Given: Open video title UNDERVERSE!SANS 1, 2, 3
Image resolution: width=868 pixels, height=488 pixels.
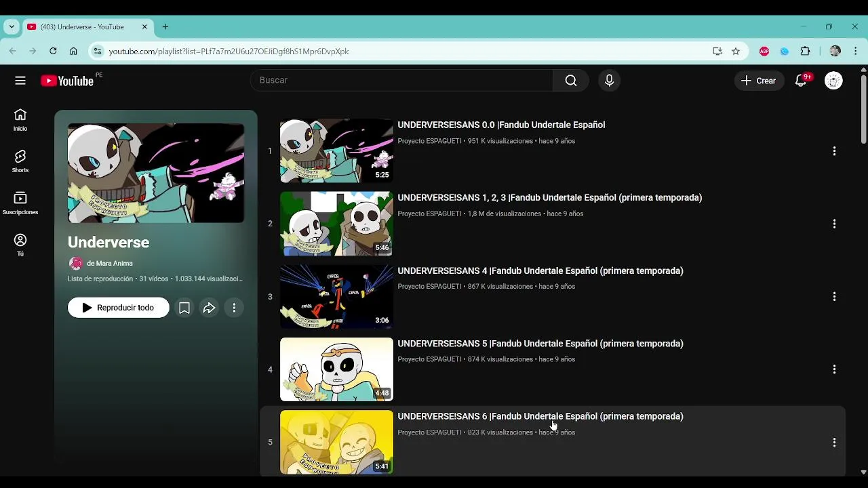Looking at the screenshot, I should [549, 198].
